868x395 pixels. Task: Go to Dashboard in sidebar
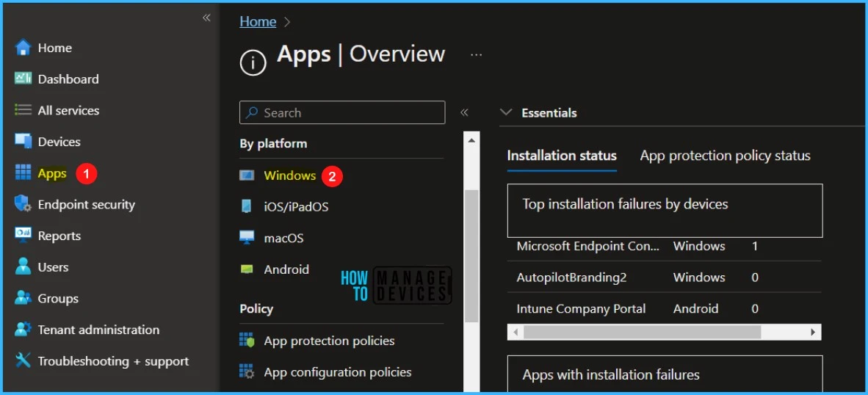click(68, 79)
